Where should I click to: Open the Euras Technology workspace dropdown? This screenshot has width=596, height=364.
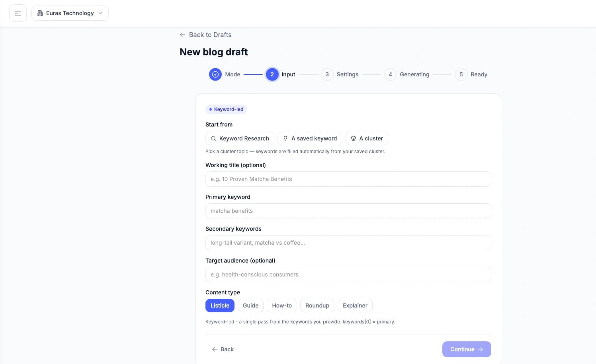pos(70,13)
